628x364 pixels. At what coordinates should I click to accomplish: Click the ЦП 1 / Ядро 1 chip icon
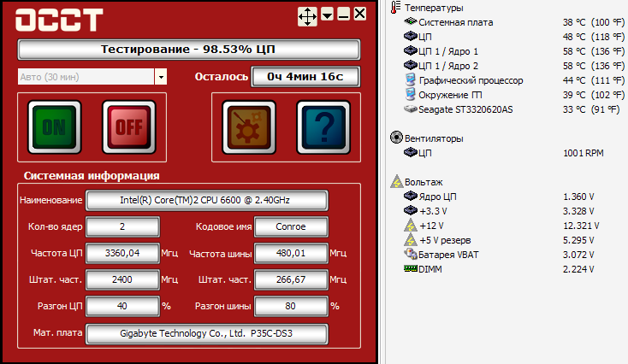[x=411, y=50]
